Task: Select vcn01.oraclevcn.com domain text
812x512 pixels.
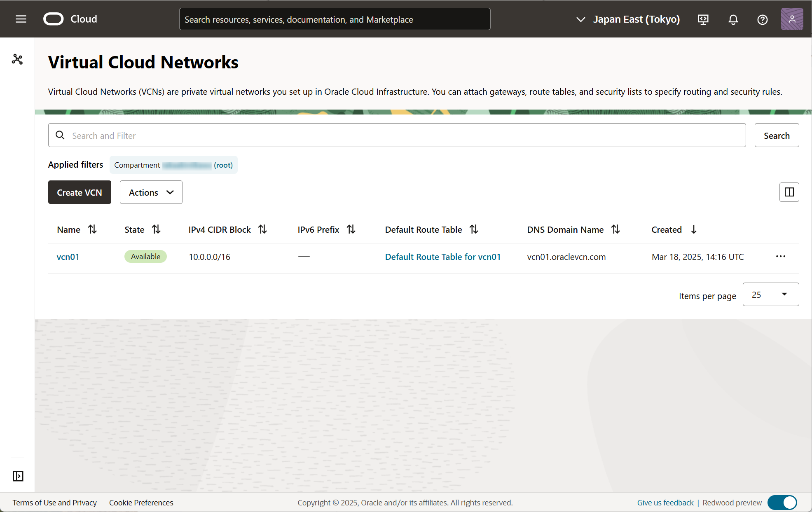Action: pos(566,257)
